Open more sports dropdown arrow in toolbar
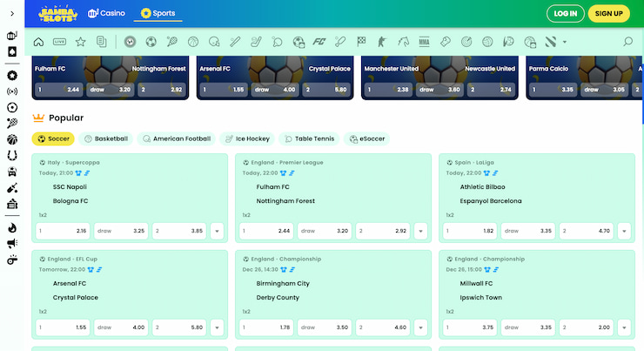 (x=565, y=42)
